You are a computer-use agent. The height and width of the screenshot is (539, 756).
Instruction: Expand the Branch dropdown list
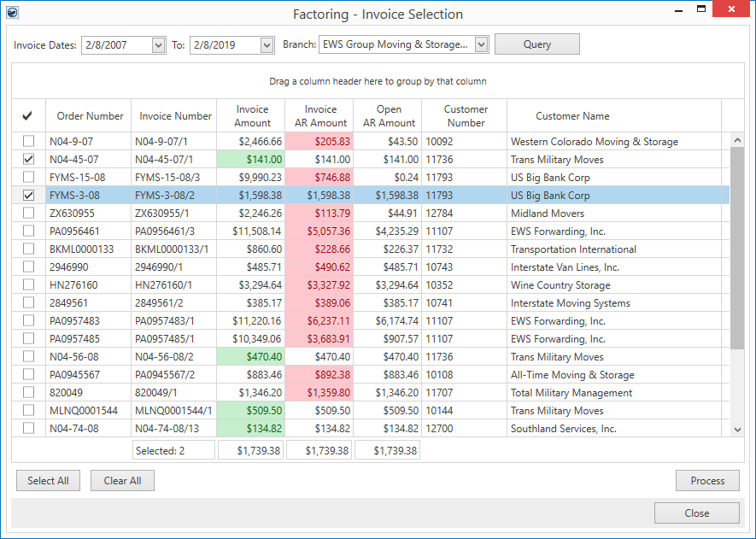pyautogui.click(x=481, y=44)
